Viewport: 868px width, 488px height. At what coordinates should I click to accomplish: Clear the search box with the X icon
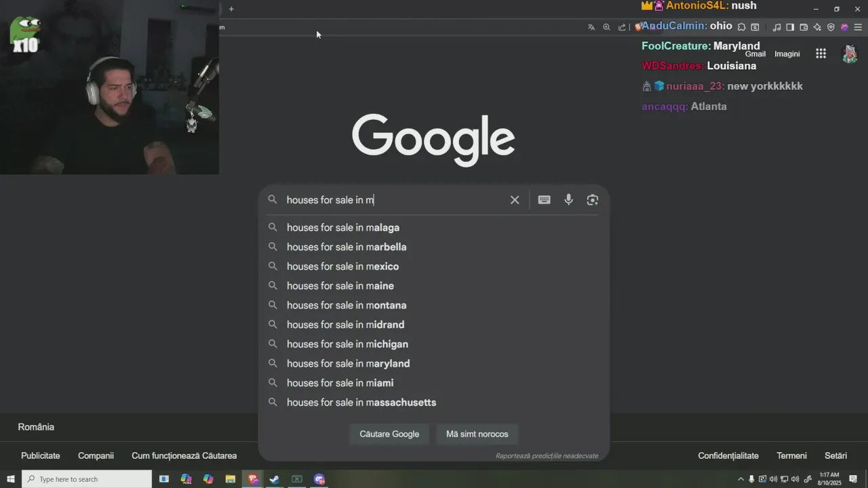tap(515, 200)
